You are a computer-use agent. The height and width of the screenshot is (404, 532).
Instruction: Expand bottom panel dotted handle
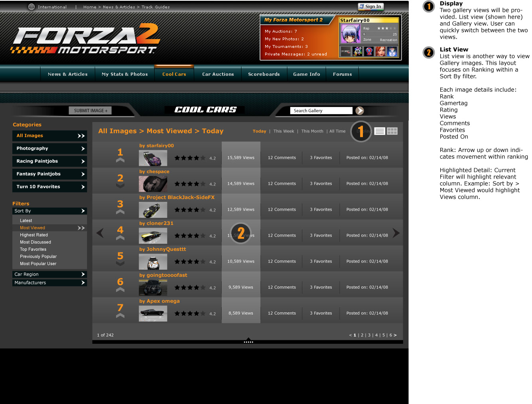pyautogui.click(x=248, y=341)
